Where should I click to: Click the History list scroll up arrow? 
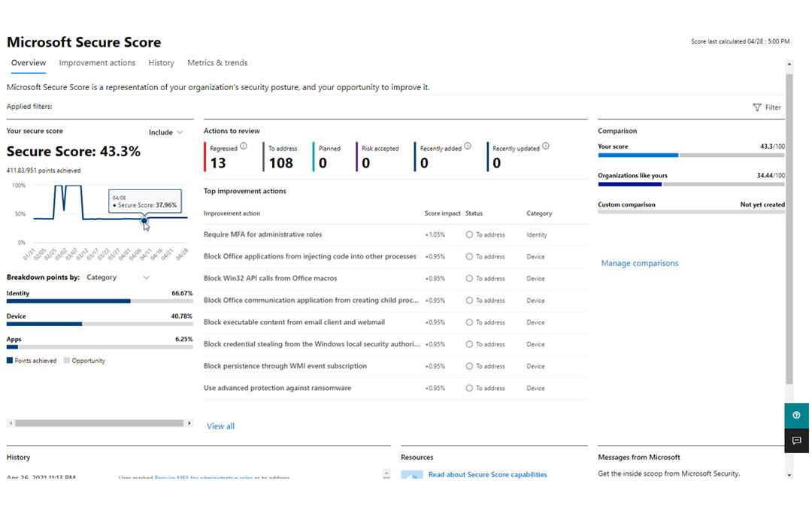point(386,473)
